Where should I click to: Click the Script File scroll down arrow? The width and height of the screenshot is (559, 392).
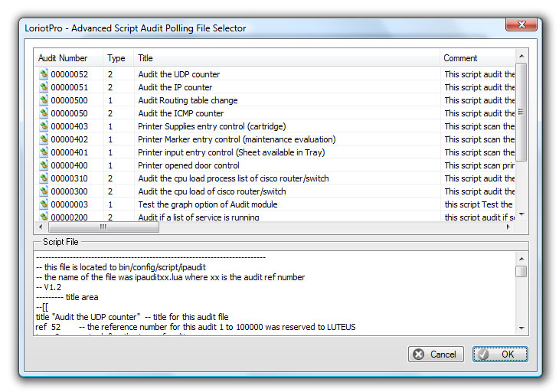[521, 328]
